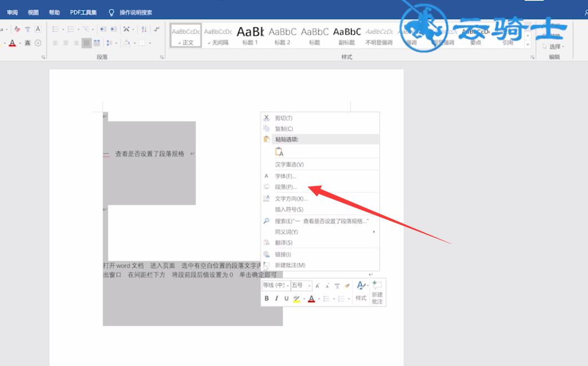Click the Cut scissors icon in context menu
588x366 pixels.
click(x=267, y=118)
